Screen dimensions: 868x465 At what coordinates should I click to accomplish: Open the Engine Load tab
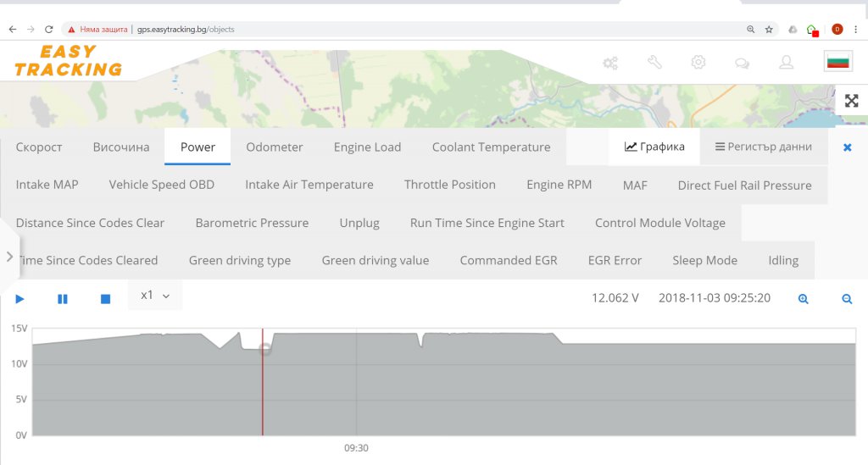click(x=368, y=147)
